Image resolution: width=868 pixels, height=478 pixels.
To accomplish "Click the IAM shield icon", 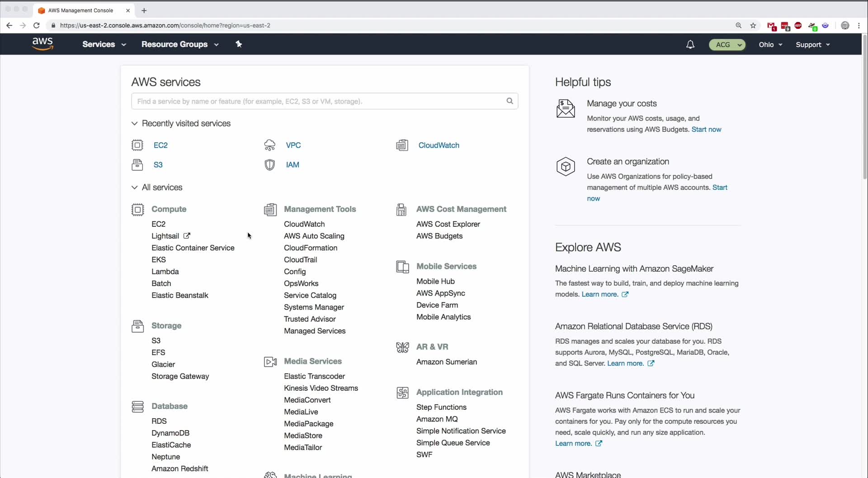I will (x=270, y=165).
